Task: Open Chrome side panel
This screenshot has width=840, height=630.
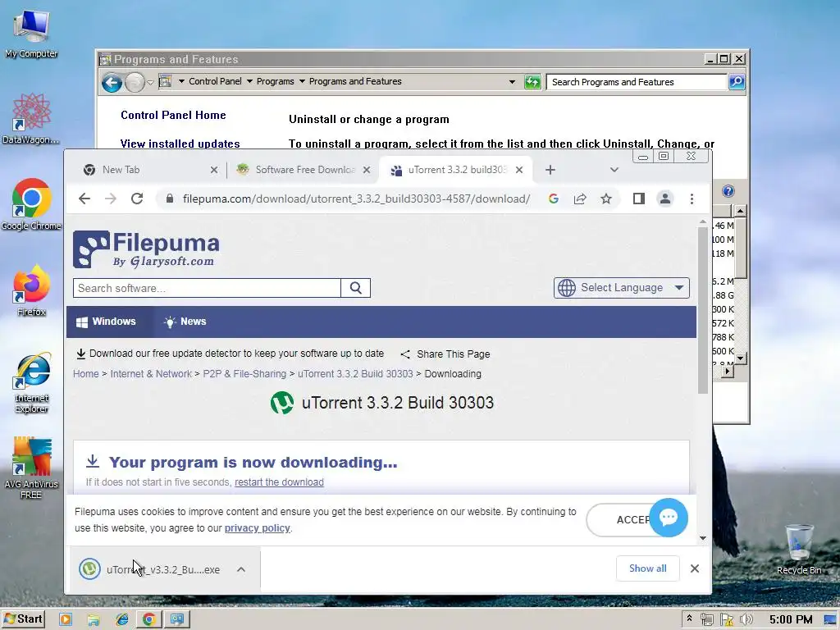Action: tap(638, 199)
